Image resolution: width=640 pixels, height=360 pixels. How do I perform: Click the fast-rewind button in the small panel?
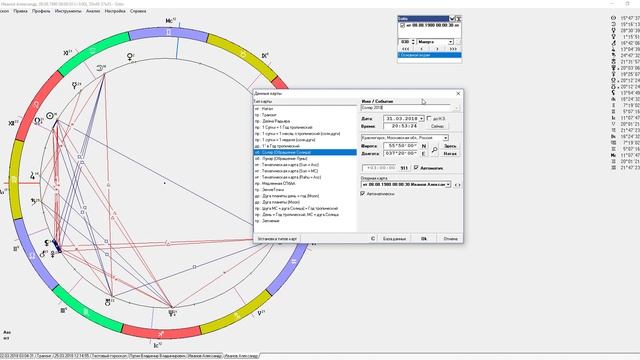click(405, 49)
